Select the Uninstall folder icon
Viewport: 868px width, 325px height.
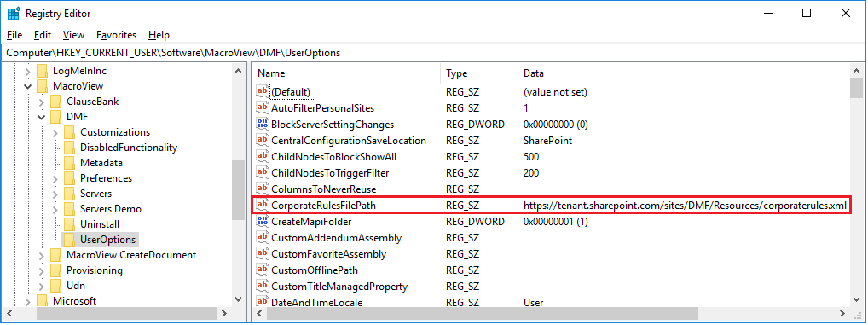pos(70,224)
